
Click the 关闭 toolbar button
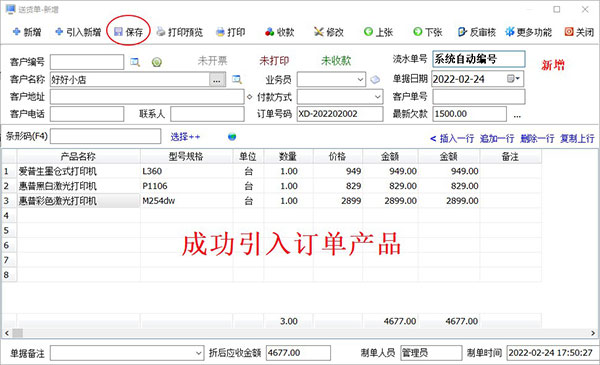(579, 32)
